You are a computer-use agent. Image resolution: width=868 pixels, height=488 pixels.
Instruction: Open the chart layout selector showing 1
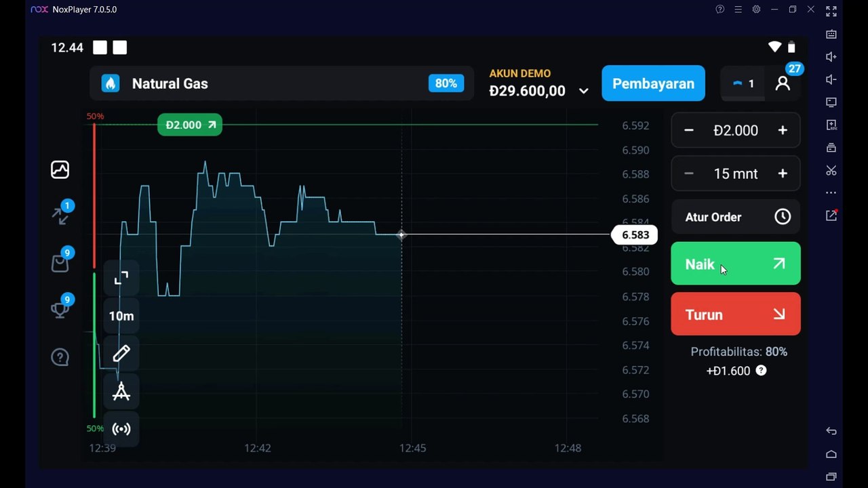[743, 83]
